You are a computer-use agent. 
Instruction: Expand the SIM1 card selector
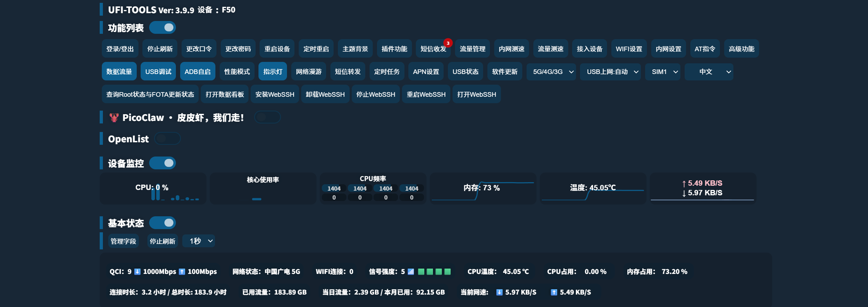click(663, 72)
